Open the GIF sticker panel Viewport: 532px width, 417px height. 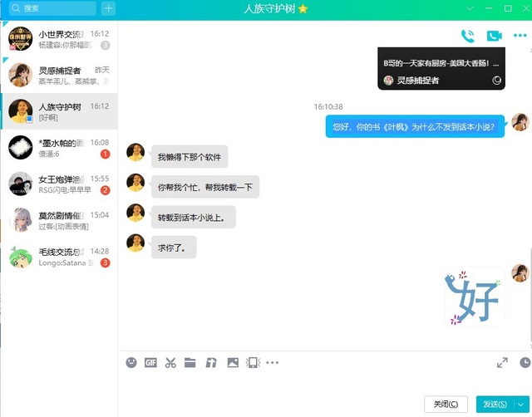click(150, 362)
